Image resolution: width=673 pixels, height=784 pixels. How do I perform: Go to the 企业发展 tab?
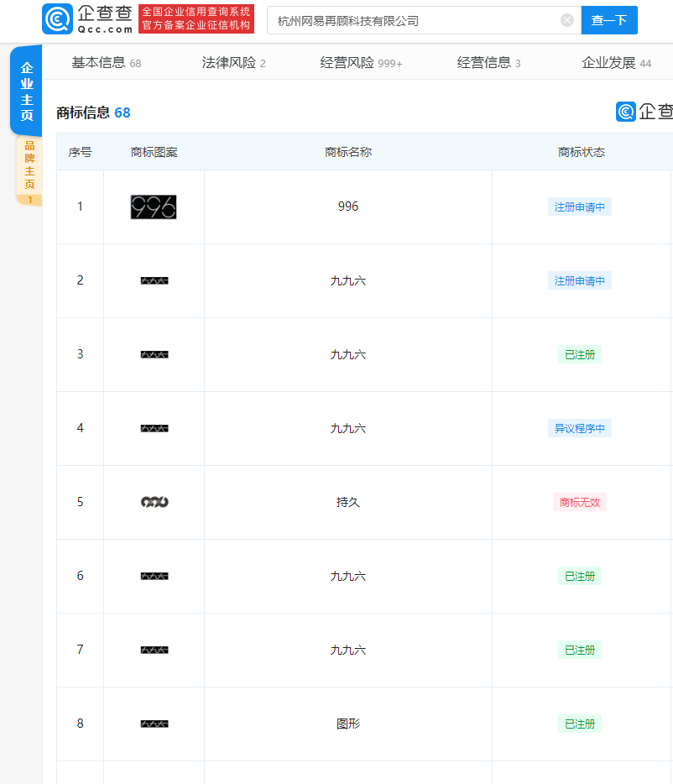(617, 63)
